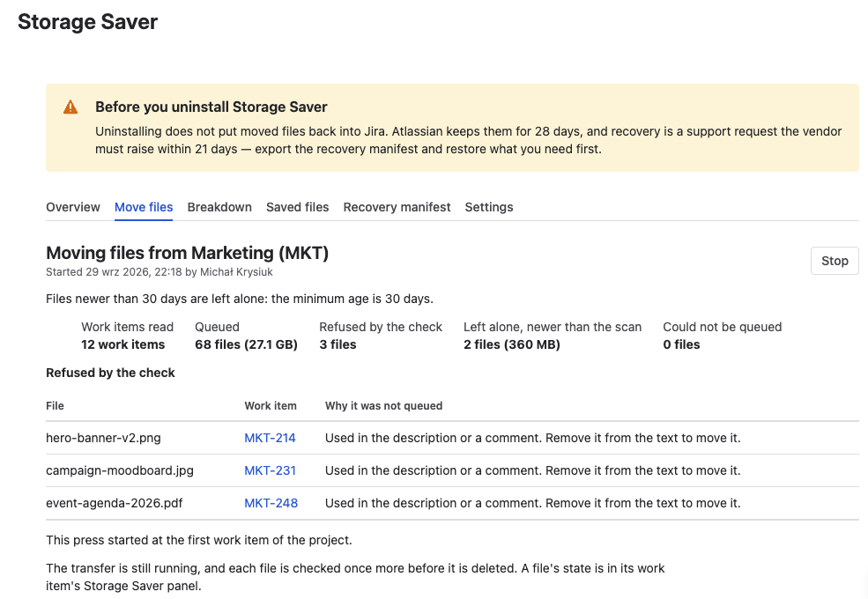This screenshot has width=868, height=599.
Task: Open the Overview tab
Action: tap(73, 207)
